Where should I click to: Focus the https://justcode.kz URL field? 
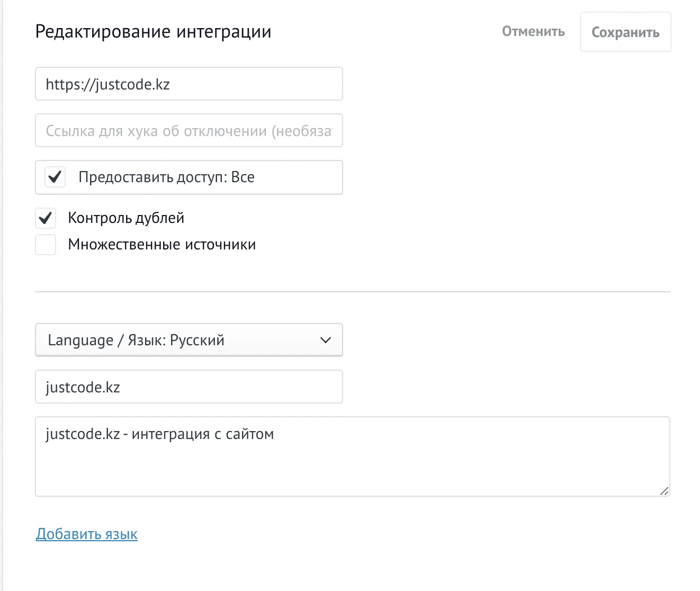189,84
